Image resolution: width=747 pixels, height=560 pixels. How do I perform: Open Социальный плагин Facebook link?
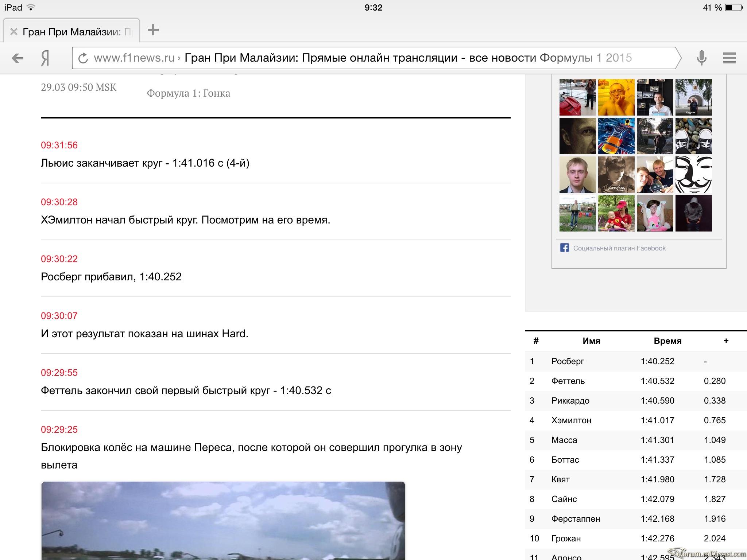coord(619,248)
